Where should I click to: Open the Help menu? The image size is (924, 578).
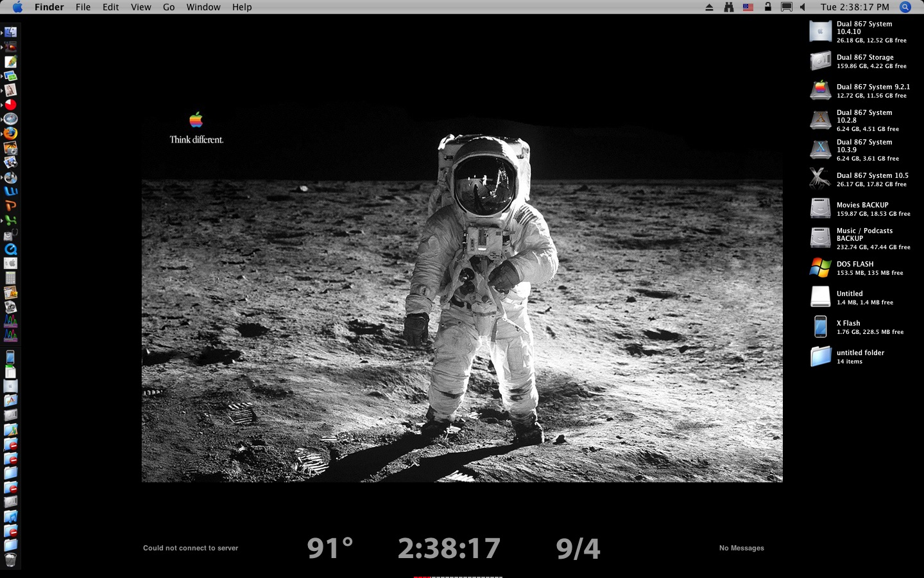tap(242, 7)
